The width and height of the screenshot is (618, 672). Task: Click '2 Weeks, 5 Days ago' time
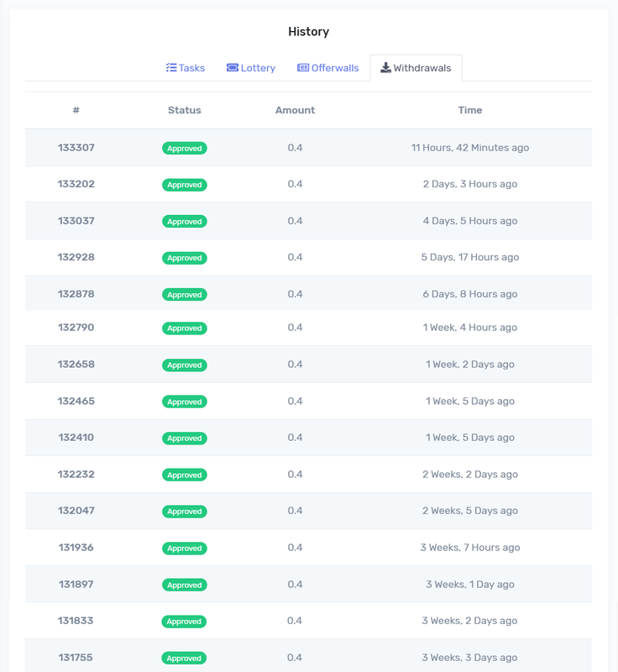[x=470, y=512]
